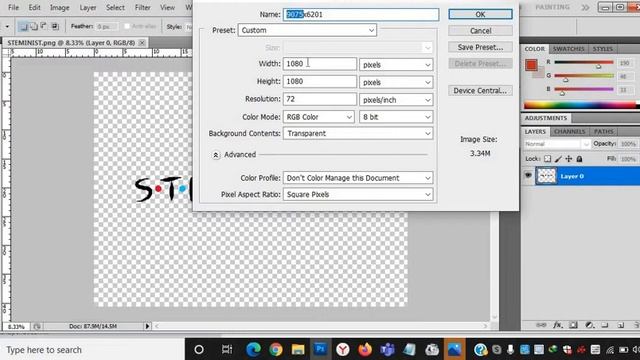Open the Width units dropdown
The image size is (640, 360).
click(396, 64)
